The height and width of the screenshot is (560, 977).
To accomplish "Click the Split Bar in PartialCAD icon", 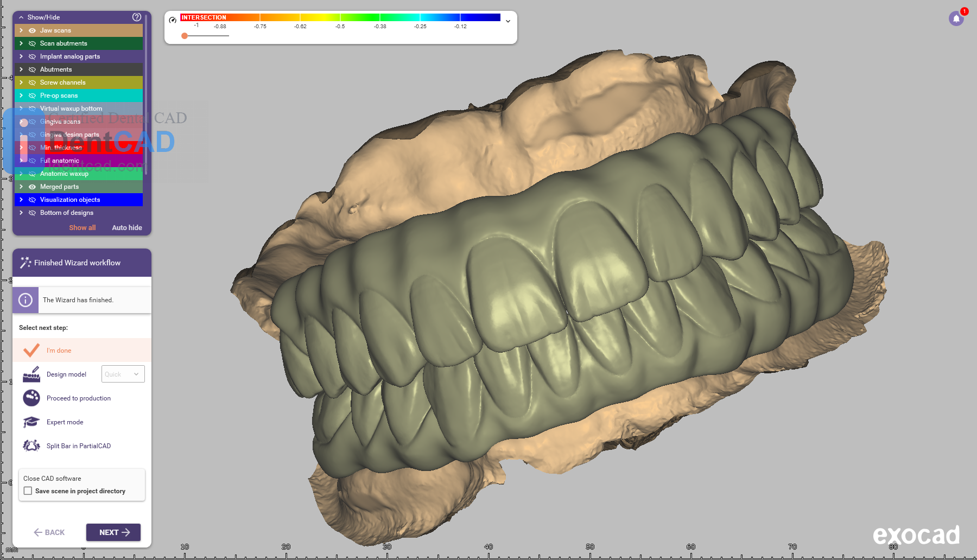I will 31,446.
